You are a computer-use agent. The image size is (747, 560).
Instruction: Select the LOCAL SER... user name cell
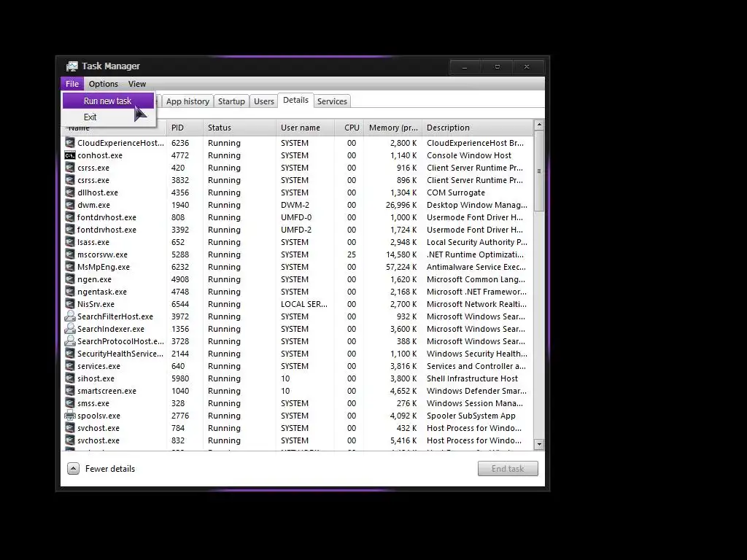pyautogui.click(x=304, y=304)
